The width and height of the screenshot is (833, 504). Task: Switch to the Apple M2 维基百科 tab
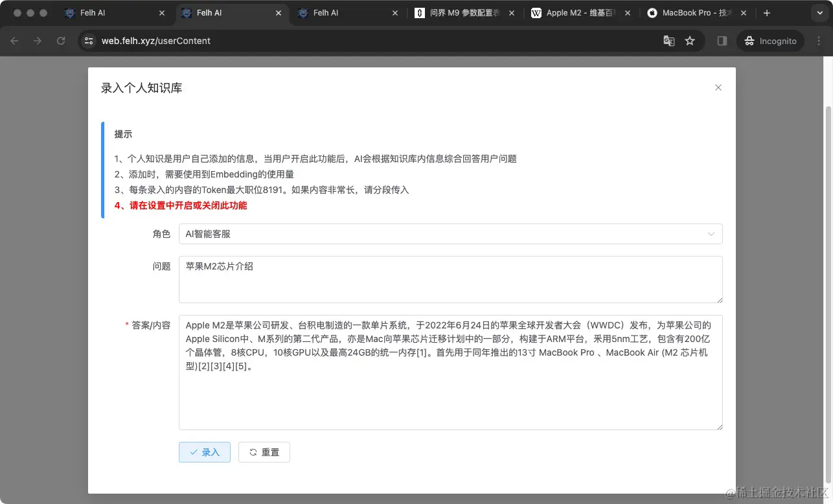pos(581,13)
